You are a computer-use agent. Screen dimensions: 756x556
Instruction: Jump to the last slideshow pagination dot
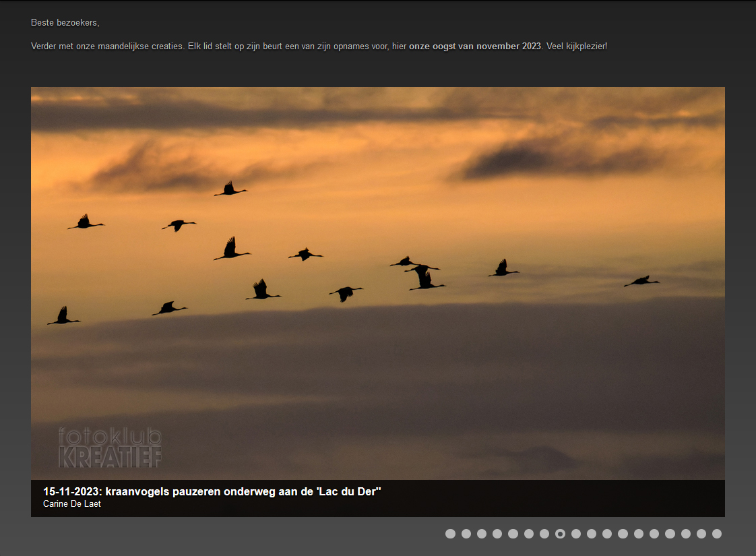click(x=717, y=534)
